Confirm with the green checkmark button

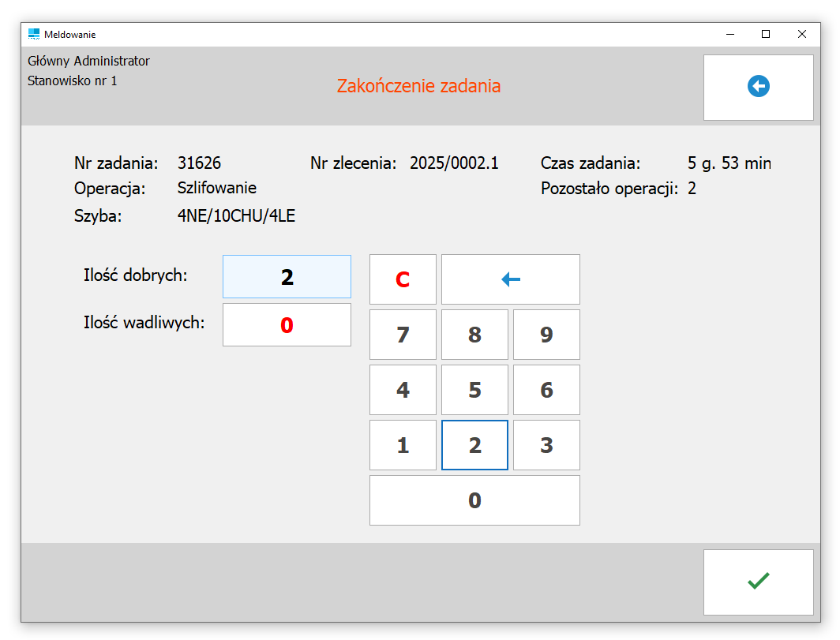[758, 582]
